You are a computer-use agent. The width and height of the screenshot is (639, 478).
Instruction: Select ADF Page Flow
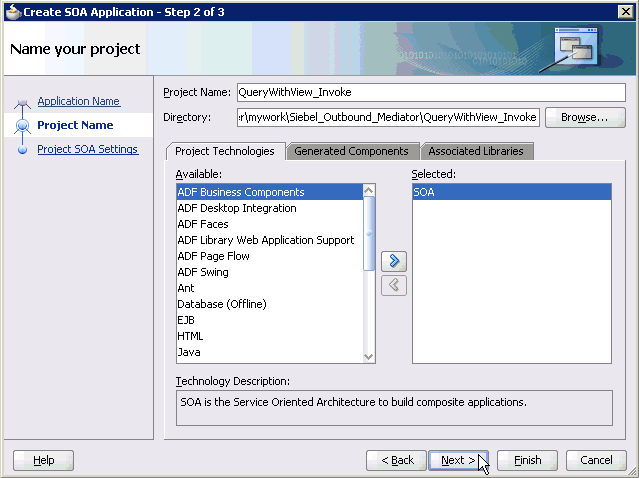(269, 256)
